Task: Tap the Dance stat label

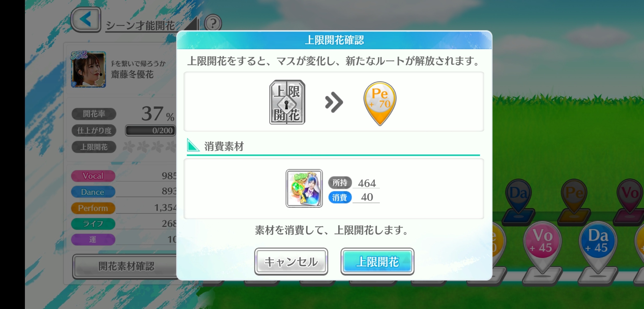Action: [93, 192]
